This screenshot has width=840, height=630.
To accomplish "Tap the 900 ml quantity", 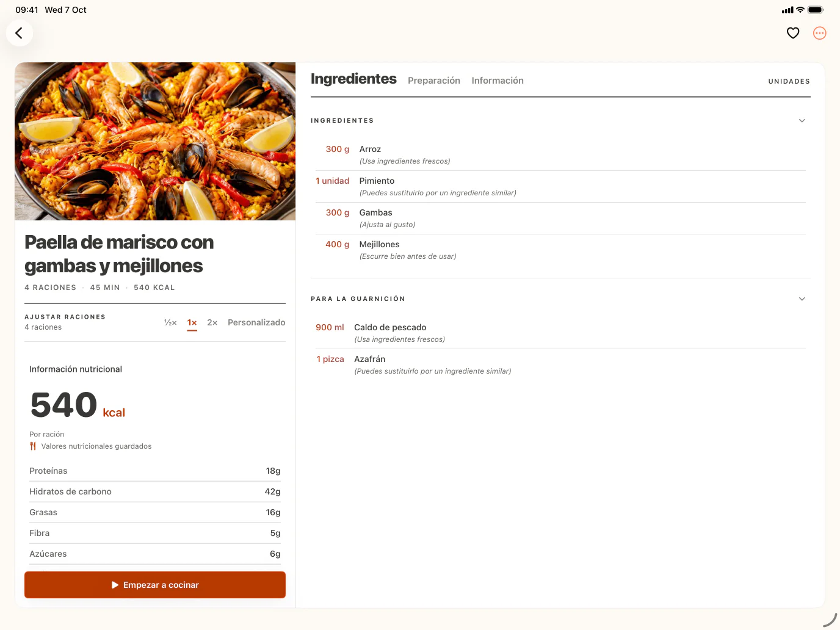I will click(x=330, y=327).
